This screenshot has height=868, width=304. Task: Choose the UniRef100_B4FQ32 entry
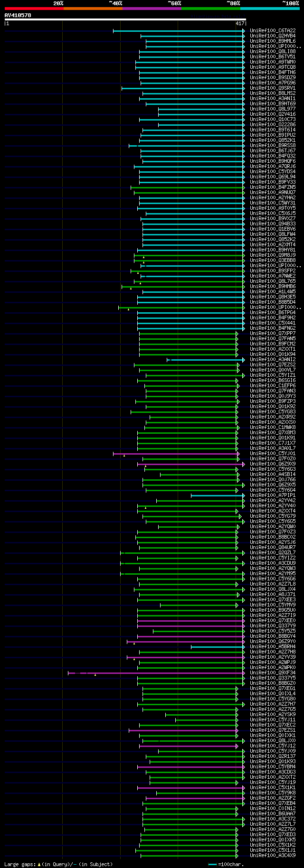click(273, 156)
